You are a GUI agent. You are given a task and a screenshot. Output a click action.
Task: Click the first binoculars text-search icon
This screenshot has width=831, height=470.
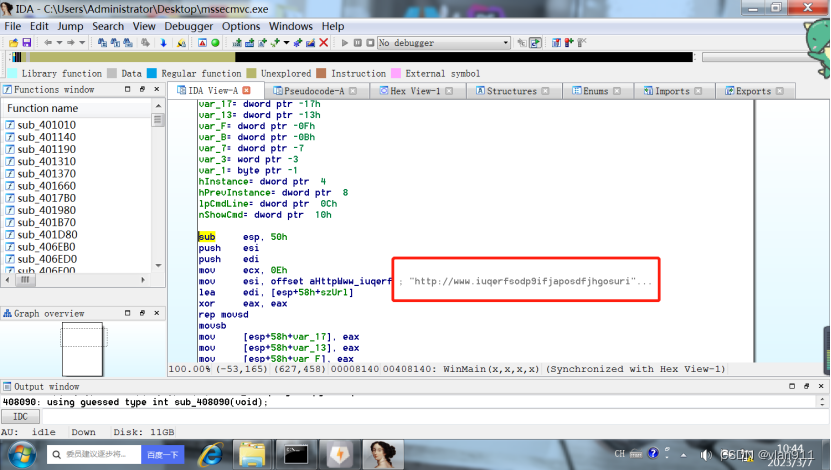pyautogui.click(x=102, y=42)
